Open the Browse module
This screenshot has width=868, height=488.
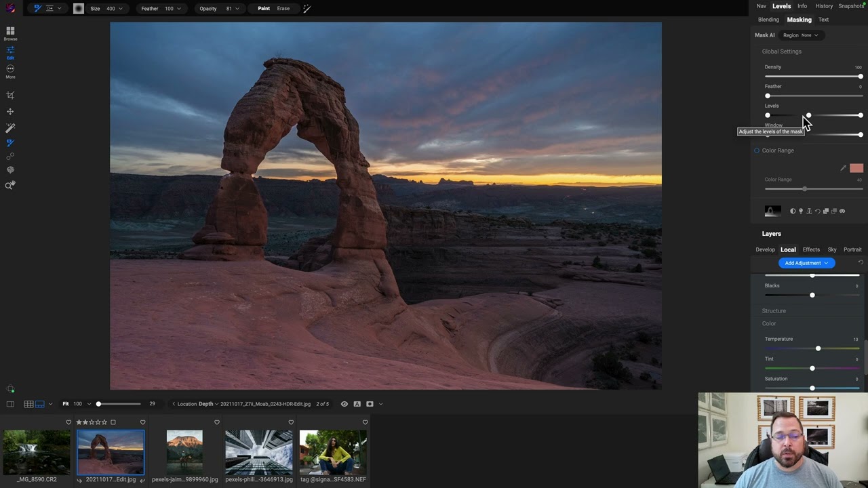[10, 33]
